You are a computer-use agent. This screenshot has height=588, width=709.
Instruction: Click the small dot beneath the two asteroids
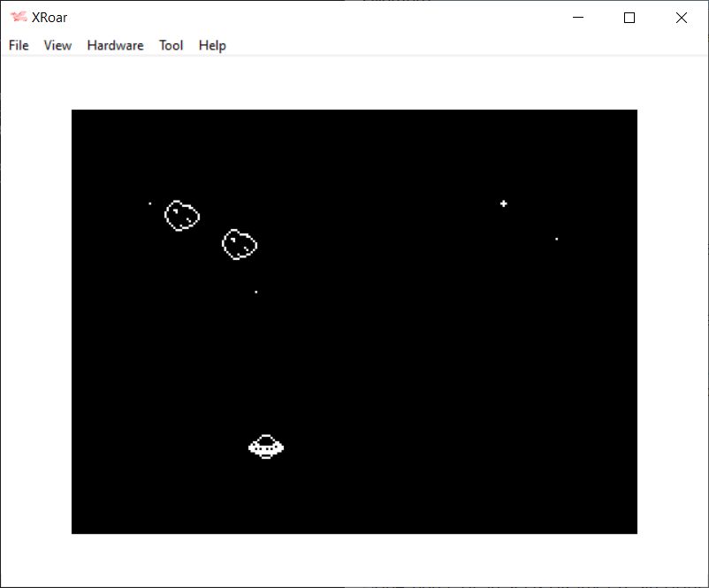255,292
